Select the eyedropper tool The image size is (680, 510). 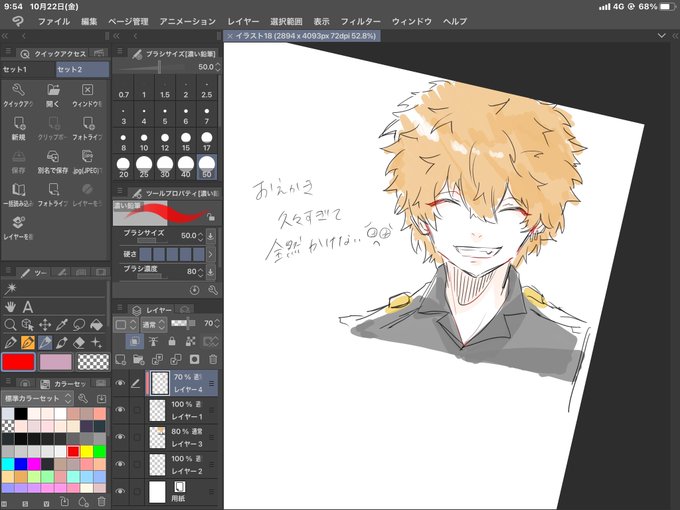click(x=62, y=324)
